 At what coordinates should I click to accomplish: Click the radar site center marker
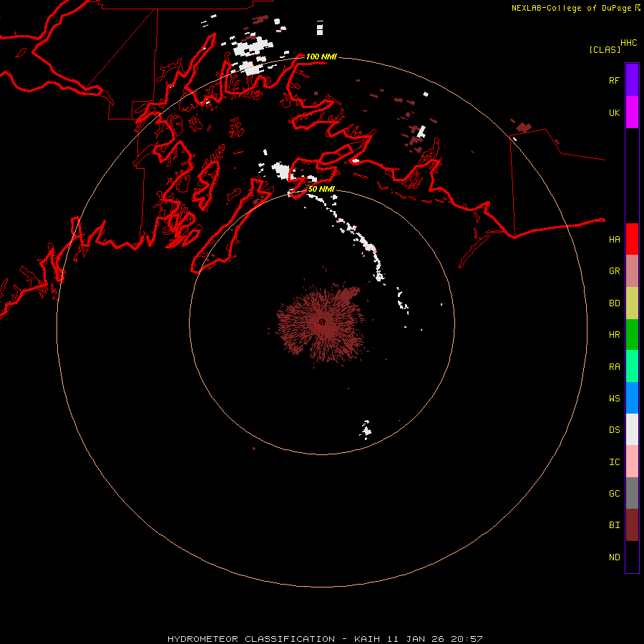click(321, 323)
